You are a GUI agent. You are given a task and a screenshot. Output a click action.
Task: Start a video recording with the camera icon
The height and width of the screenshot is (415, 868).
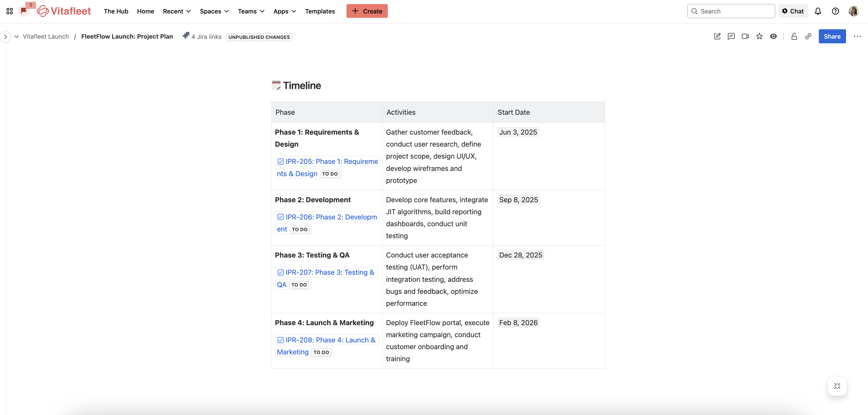click(745, 36)
